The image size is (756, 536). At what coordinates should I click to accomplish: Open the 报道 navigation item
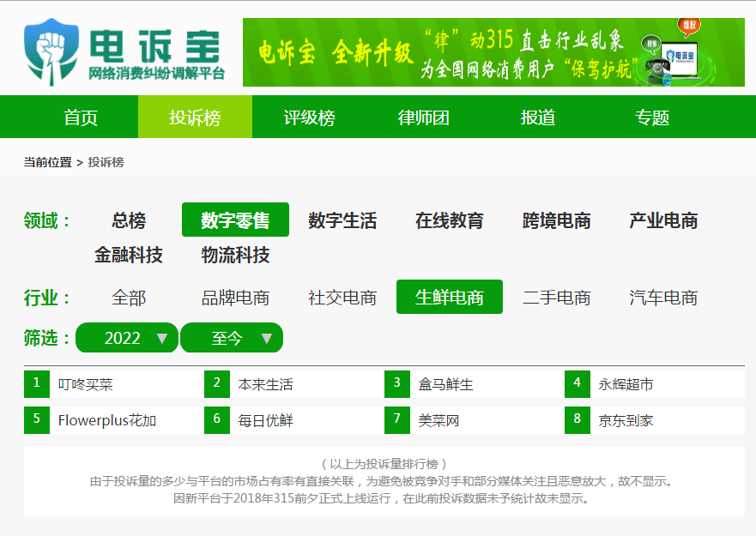(x=537, y=117)
